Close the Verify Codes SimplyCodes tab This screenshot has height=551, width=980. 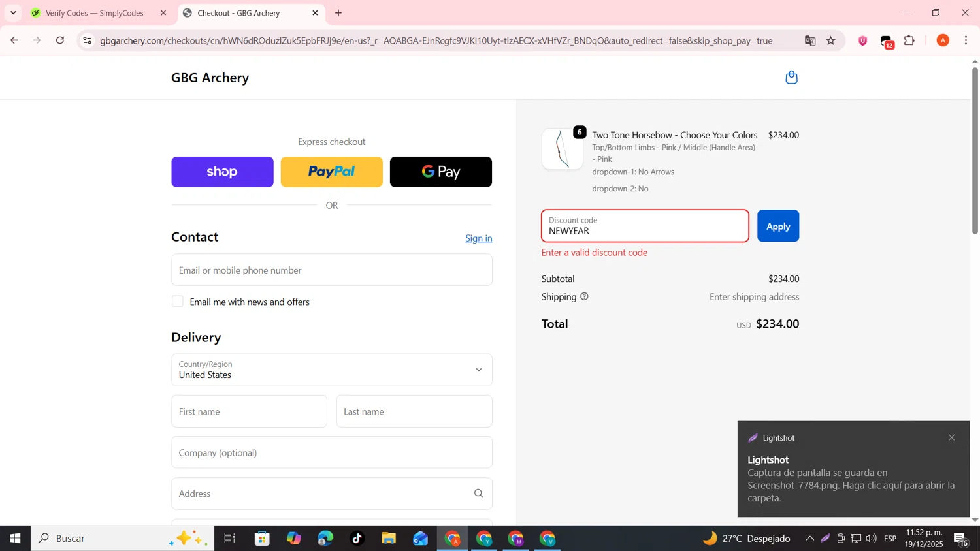tap(163, 13)
